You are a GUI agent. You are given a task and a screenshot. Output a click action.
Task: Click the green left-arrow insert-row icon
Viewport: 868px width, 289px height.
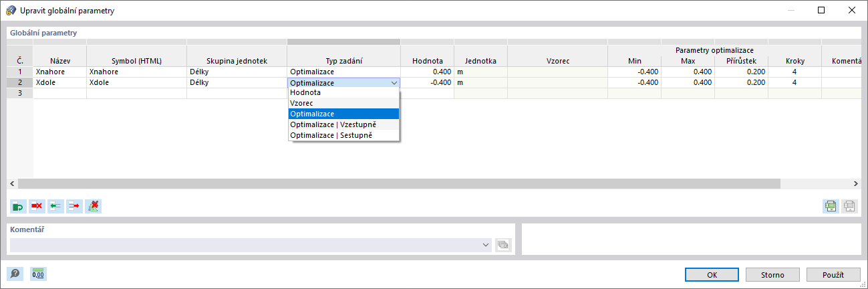(x=55, y=206)
